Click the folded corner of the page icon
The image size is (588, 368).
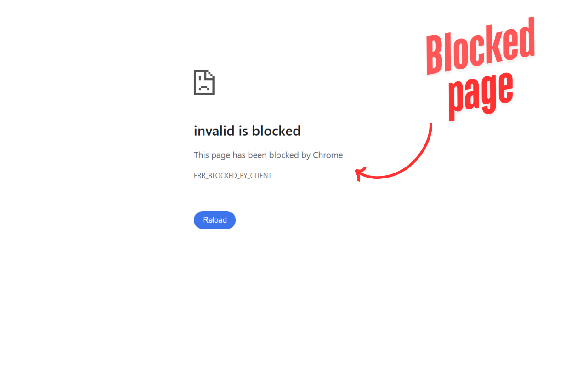pyautogui.click(x=210, y=75)
